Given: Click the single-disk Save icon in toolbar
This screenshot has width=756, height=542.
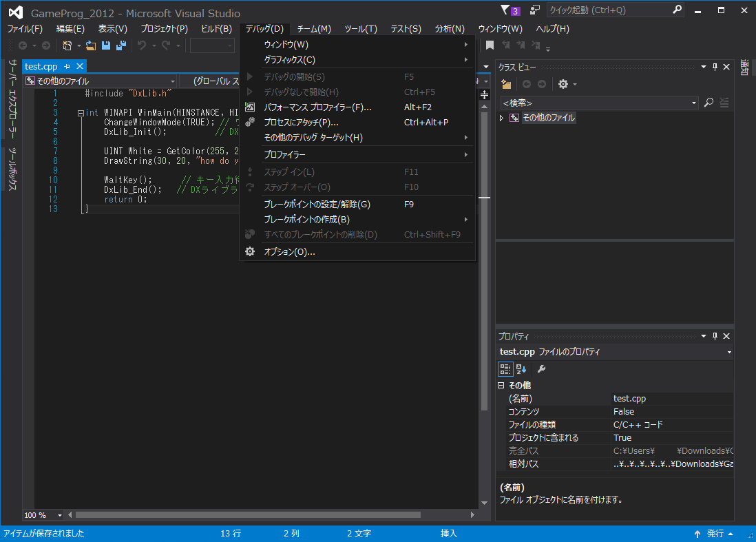Looking at the screenshot, I should point(106,45).
